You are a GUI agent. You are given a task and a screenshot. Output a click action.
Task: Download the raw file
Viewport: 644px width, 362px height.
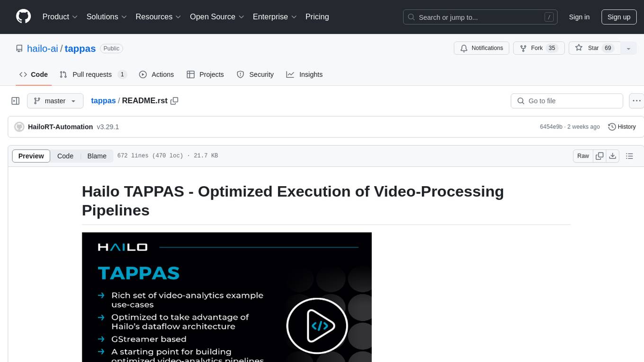point(613,156)
